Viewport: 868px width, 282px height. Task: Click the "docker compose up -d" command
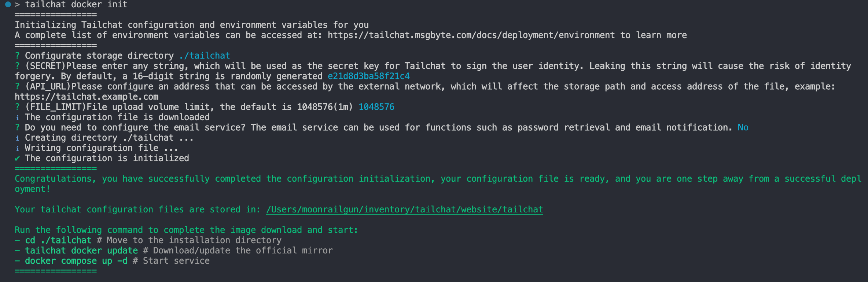pyautogui.click(x=76, y=261)
